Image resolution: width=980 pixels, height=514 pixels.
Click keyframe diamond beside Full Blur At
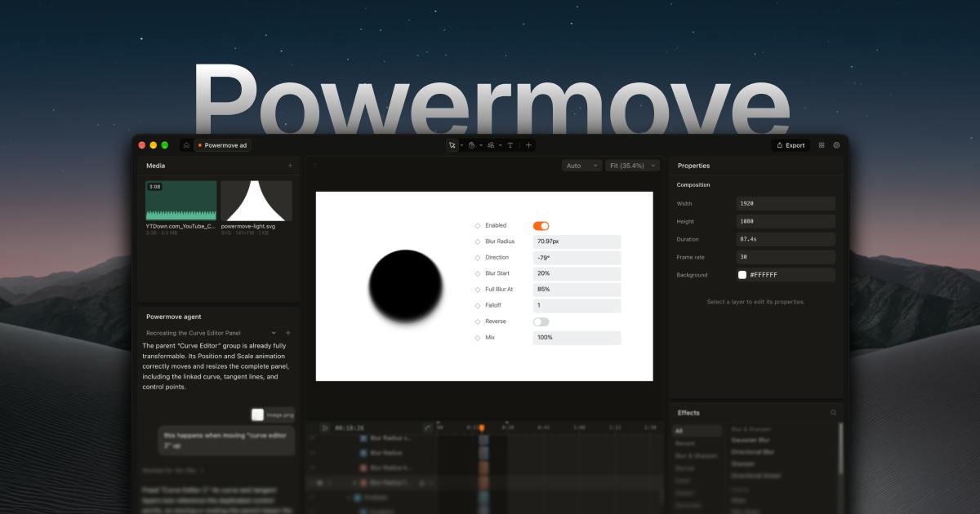pyautogui.click(x=478, y=290)
